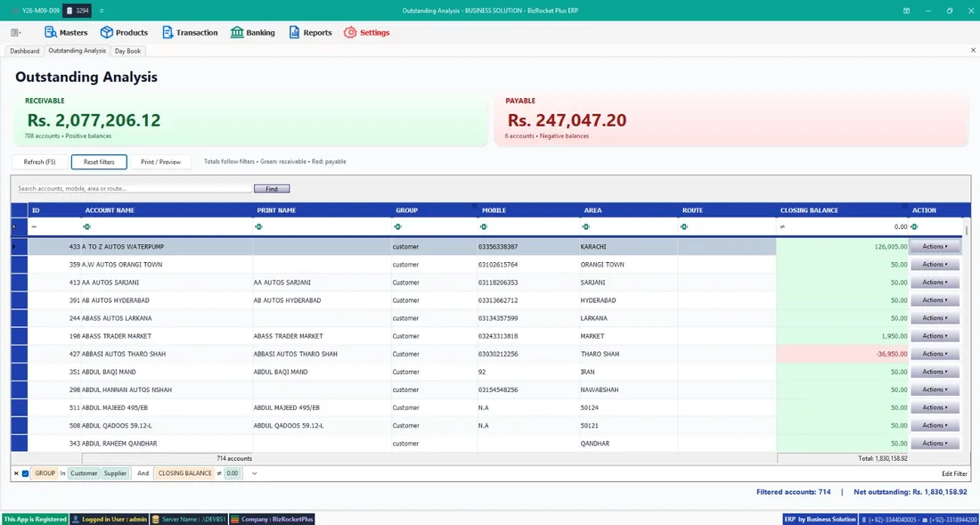
Task: Open the Reports chart icon
Action: click(x=294, y=32)
